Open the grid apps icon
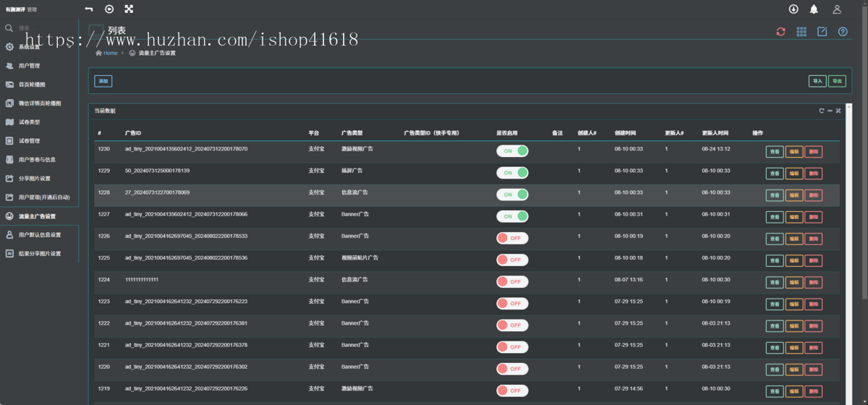The width and height of the screenshot is (868, 405). pos(801,32)
